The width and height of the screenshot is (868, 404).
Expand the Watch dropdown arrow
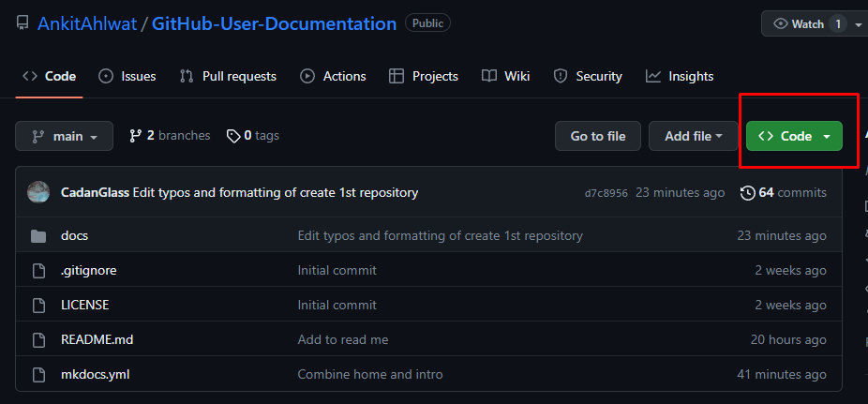859,25
